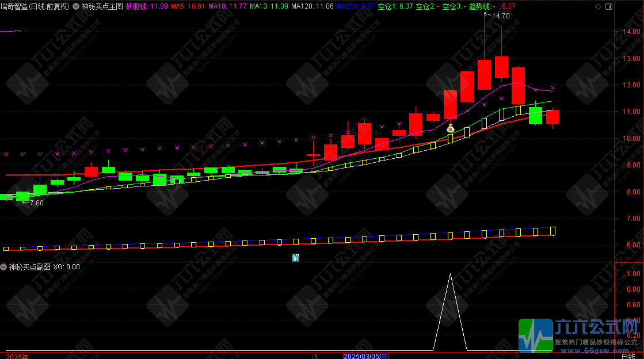644x359 pixels.
Task: Expand the 神秘买点副图 indicator dropdown arrow
Action: click(x=4, y=267)
